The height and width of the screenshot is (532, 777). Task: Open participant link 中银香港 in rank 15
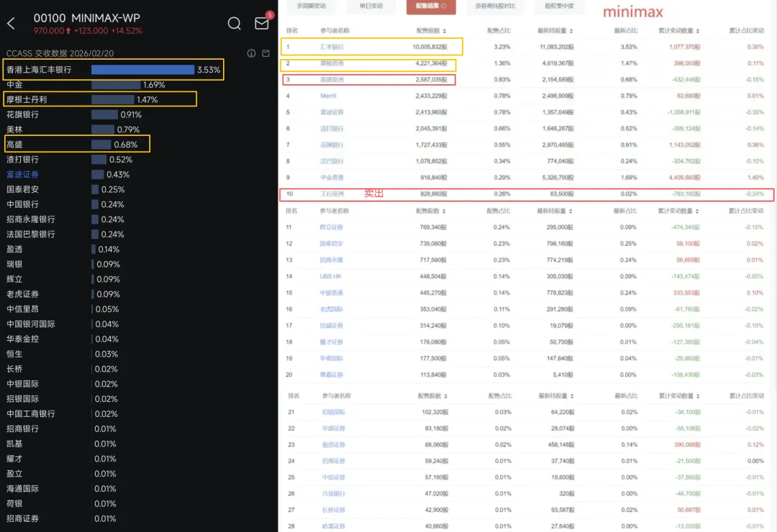[x=331, y=293]
